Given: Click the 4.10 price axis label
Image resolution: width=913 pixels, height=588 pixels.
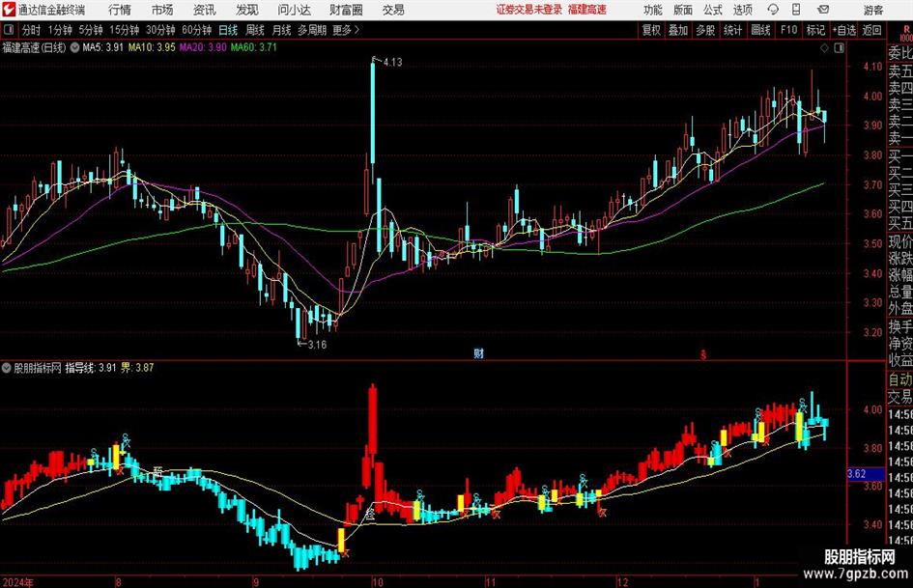Looking at the screenshot, I should 872,67.
